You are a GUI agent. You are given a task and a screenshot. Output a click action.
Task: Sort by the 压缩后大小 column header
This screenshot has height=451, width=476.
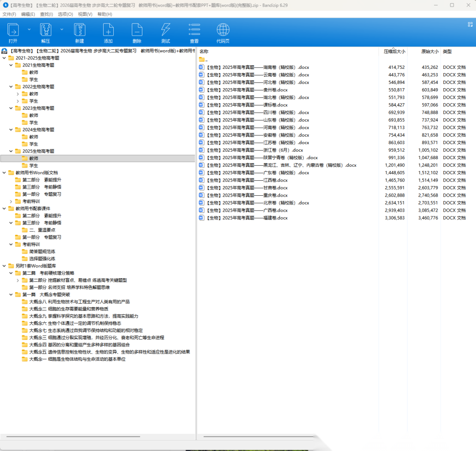click(x=394, y=52)
